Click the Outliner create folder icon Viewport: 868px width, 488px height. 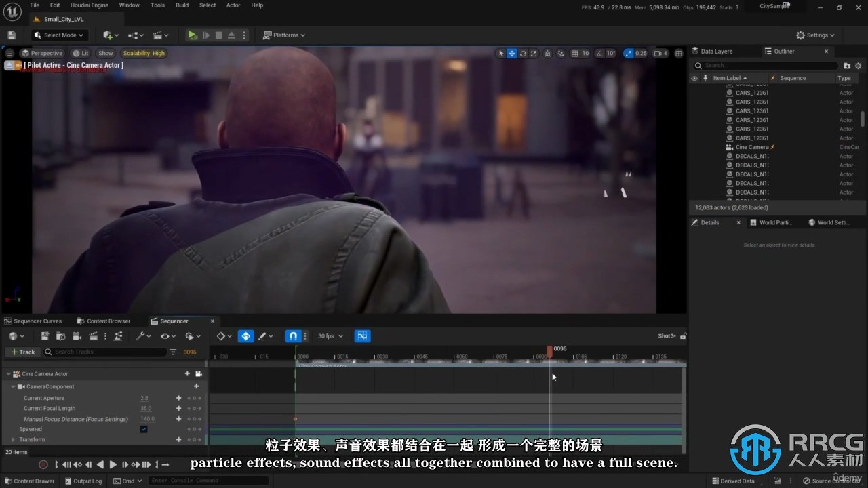[847, 66]
